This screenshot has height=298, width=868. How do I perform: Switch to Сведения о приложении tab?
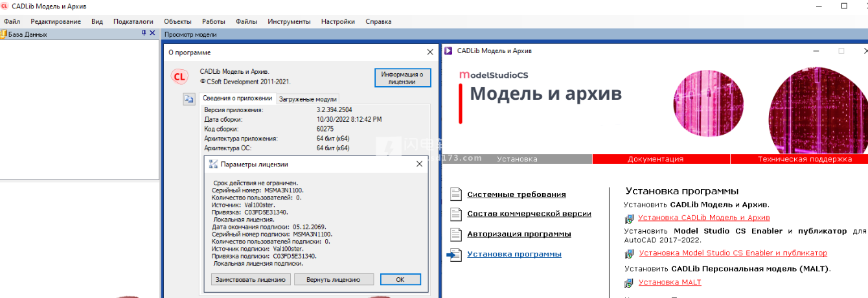coord(237,98)
